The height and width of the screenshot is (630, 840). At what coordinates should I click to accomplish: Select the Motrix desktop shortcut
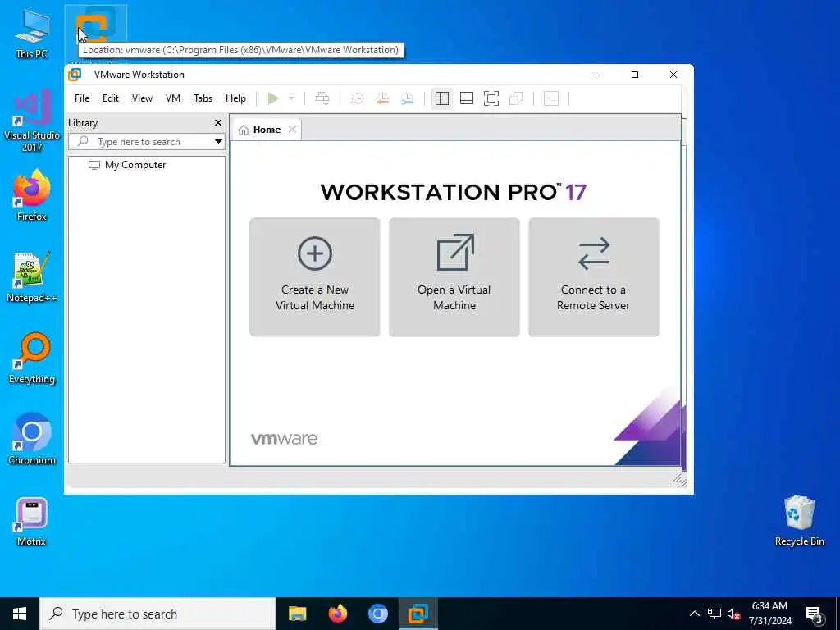click(x=32, y=521)
